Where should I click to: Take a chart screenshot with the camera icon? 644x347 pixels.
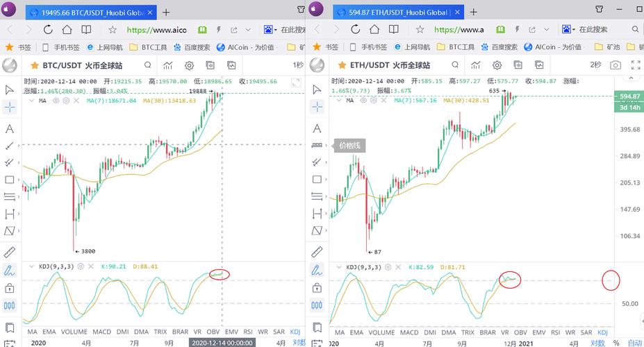click(x=616, y=65)
